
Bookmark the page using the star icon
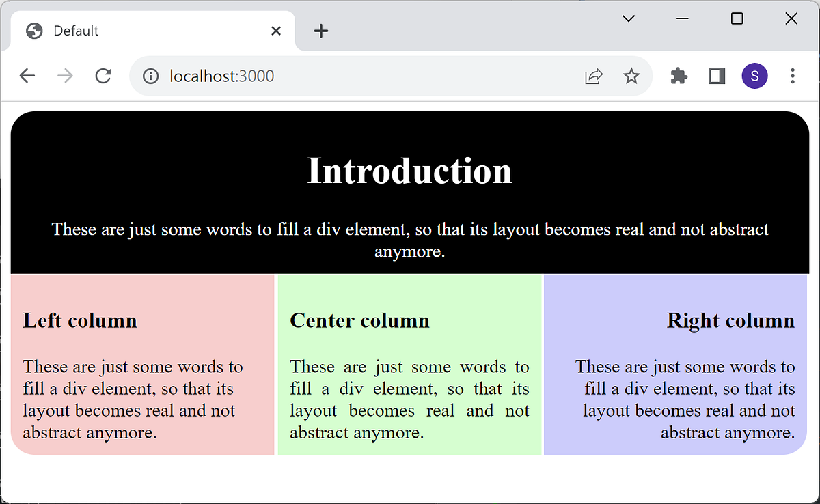pos(631,76)
